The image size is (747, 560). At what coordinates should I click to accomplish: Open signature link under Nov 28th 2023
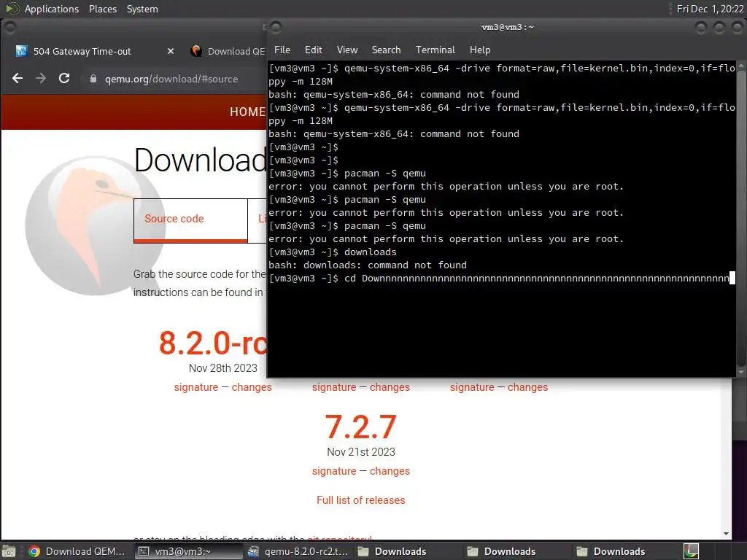click(x=196, y=387)
